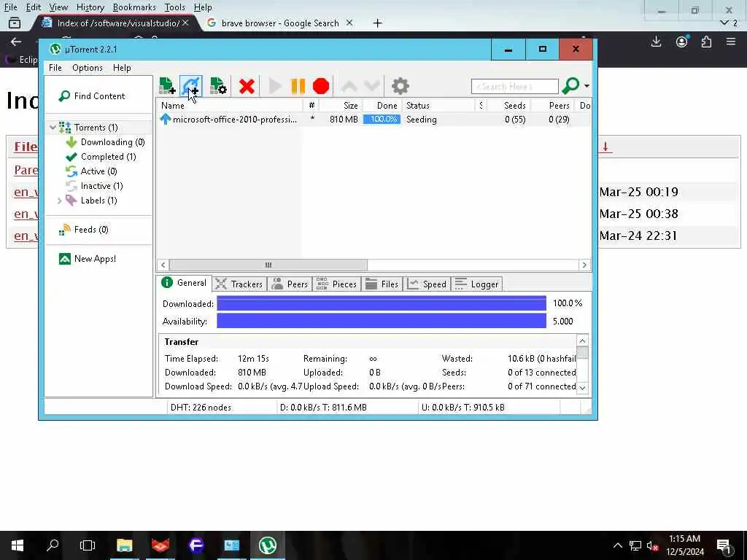Switch to the Trackers tab
The width and height of the screenshot is (747, 560).
(x=239, y=284)
